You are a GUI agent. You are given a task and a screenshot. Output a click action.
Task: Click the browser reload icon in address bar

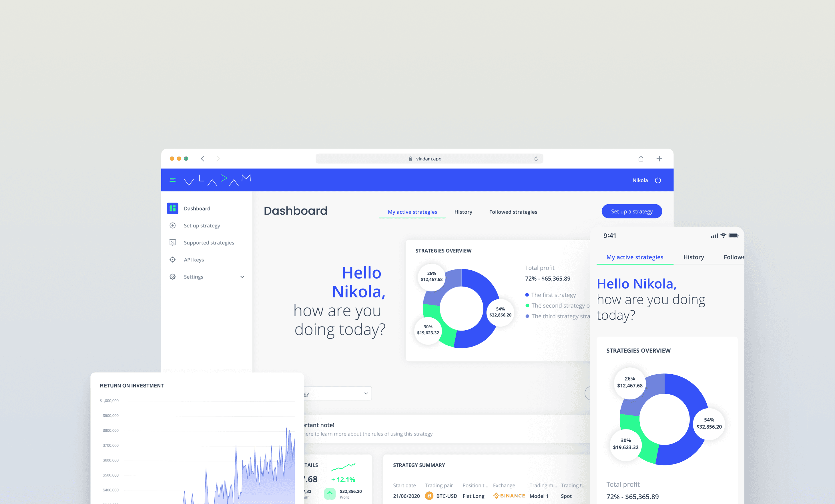536,159
